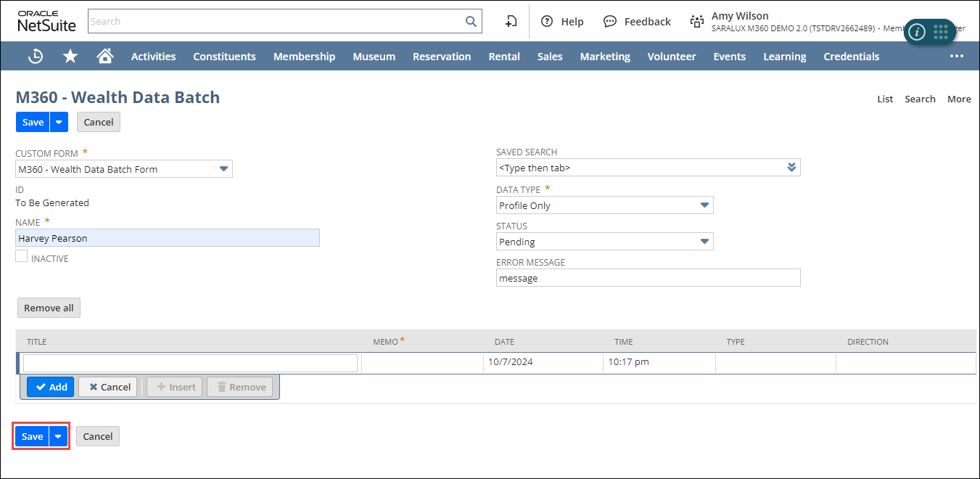Click the search magnifier icon
Screen dimensions: 980x479
coord(472,21)
